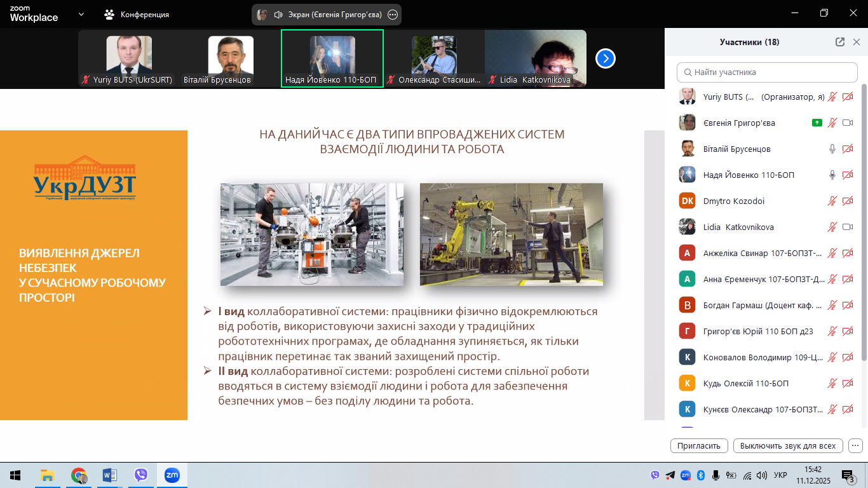Pop out the participants panel
Screen dimensions: 868x488
pyautogui.click(x=840, y=42)
